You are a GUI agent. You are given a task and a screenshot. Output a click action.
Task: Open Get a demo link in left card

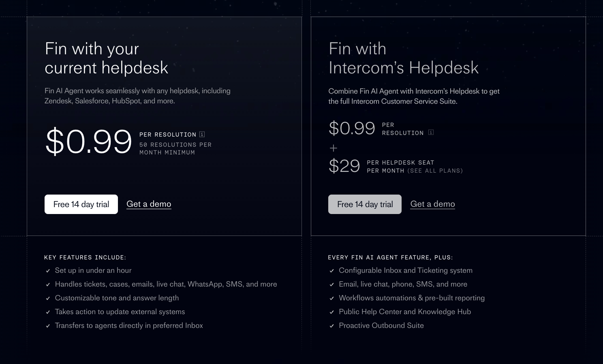[x=149, y=204]
